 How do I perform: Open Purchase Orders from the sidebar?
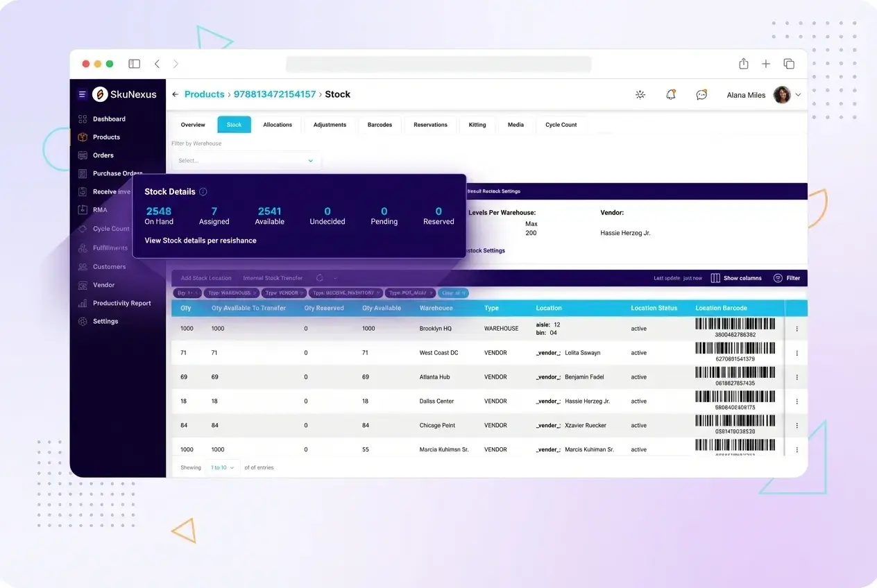click(84, 173)
